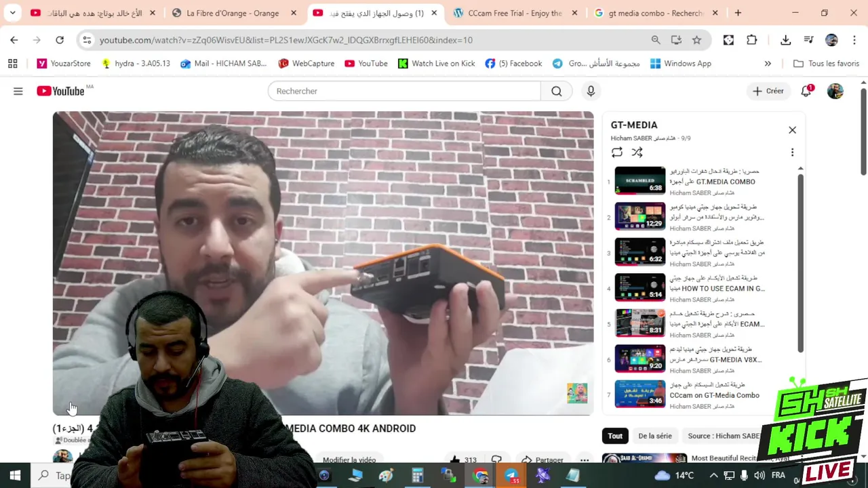The height and width of the screenshot is (488, 868).
Task: Open the Créer button
Action: pyautogui.click(x=768, y=91)
